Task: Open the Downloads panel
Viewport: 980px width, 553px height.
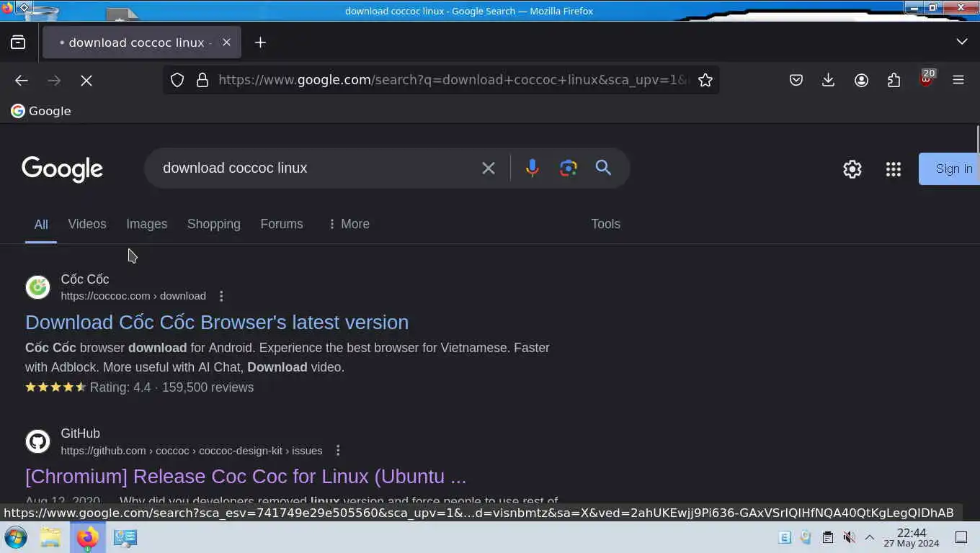Action: tap(829, 80)
